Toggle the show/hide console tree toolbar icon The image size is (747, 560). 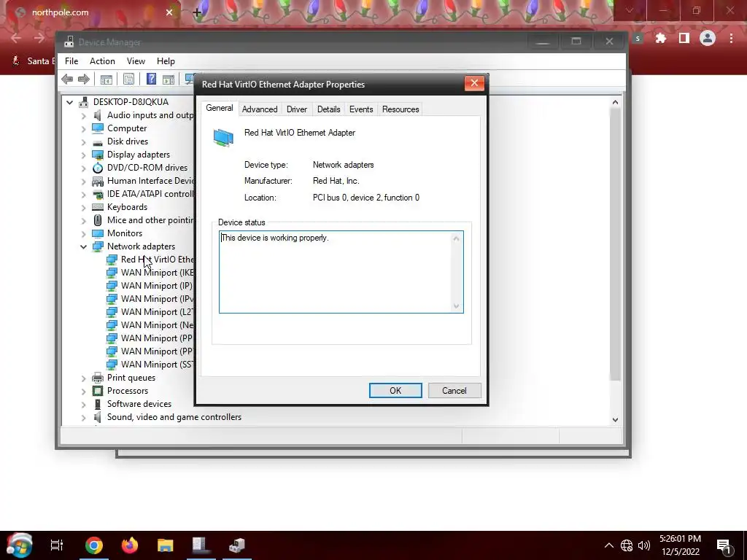coord(107,79)
